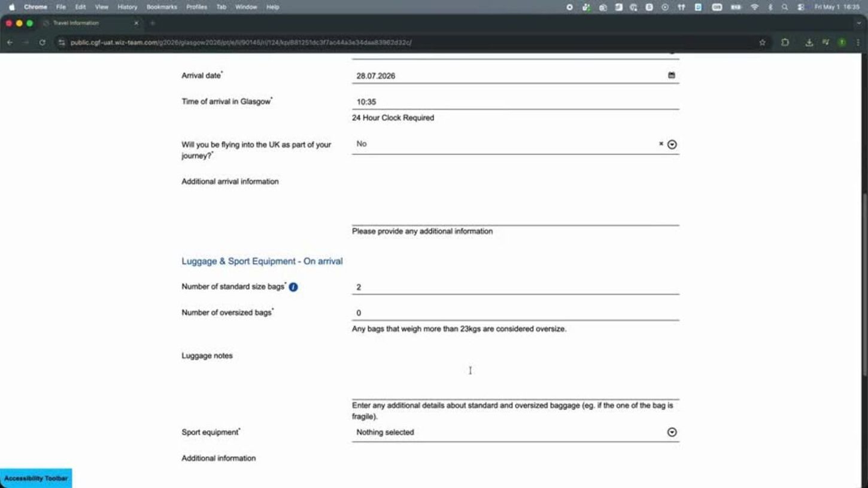
Task: Open the tab search chevron
Action: [x=859, y=23]
